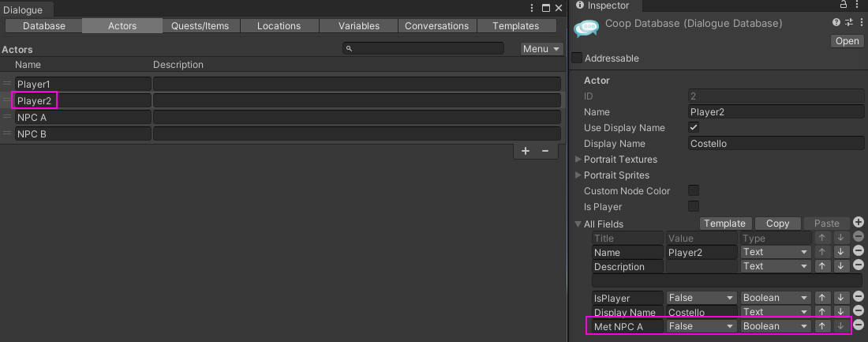Enable the Addressable checkbox
The image size is (868, 342).
click(576, 58)
